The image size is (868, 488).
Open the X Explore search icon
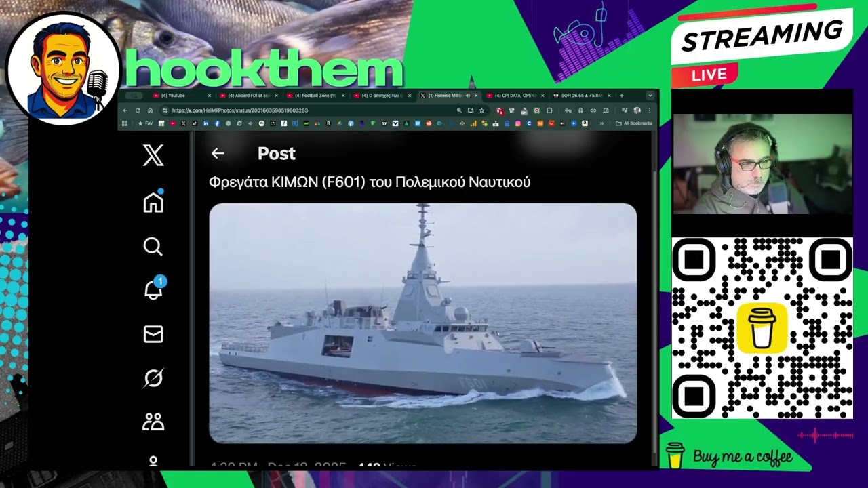[153, 247]
